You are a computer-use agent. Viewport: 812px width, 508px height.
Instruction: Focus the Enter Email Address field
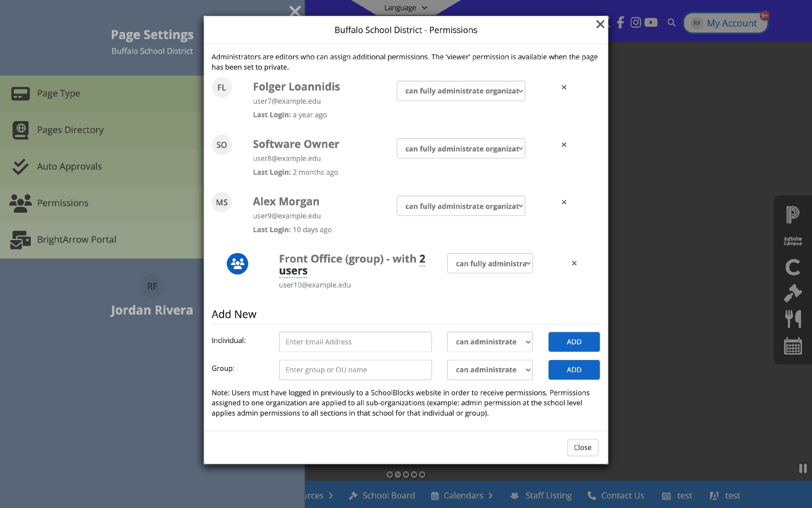pos(355,342)
